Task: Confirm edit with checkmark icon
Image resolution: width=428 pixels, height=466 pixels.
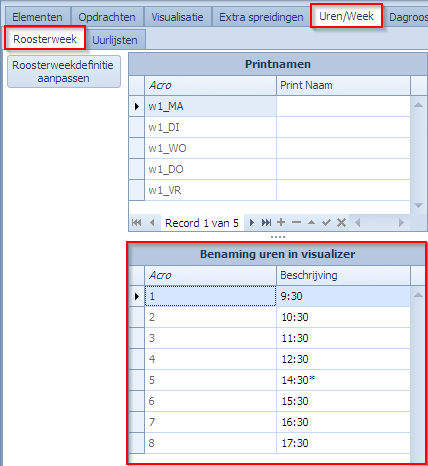Action: 326,223
